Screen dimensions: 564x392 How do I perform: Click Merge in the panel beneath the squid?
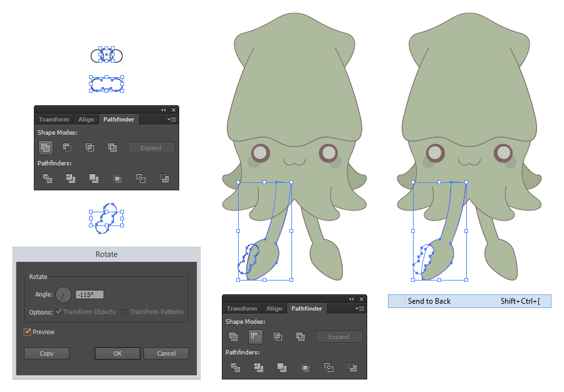[282, 367]
